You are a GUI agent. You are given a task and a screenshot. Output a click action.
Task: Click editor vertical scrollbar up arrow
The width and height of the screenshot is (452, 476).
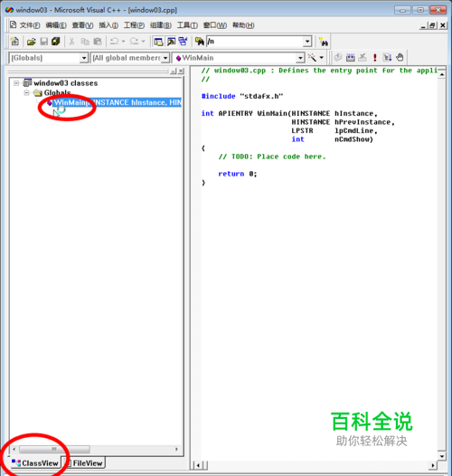442,74
